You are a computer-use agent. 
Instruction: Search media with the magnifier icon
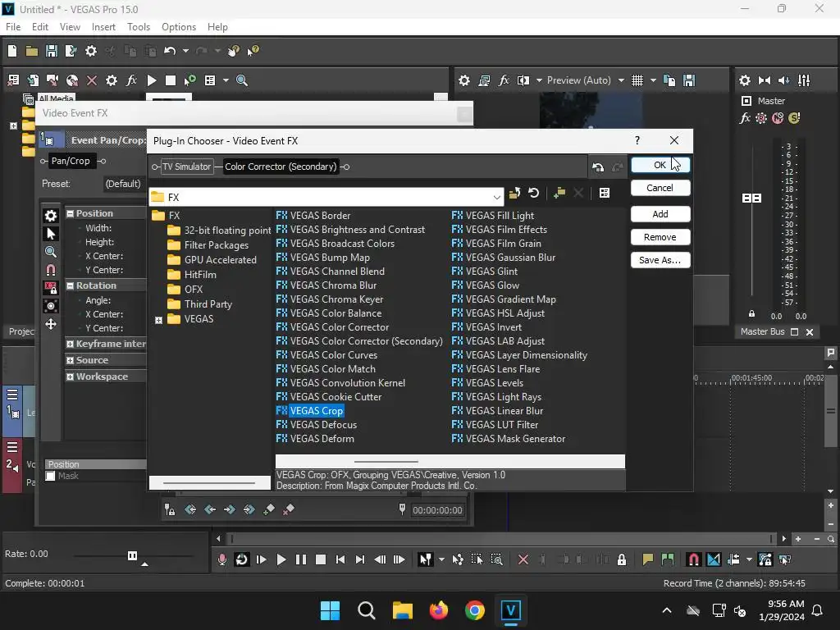[x=242, y=80]
